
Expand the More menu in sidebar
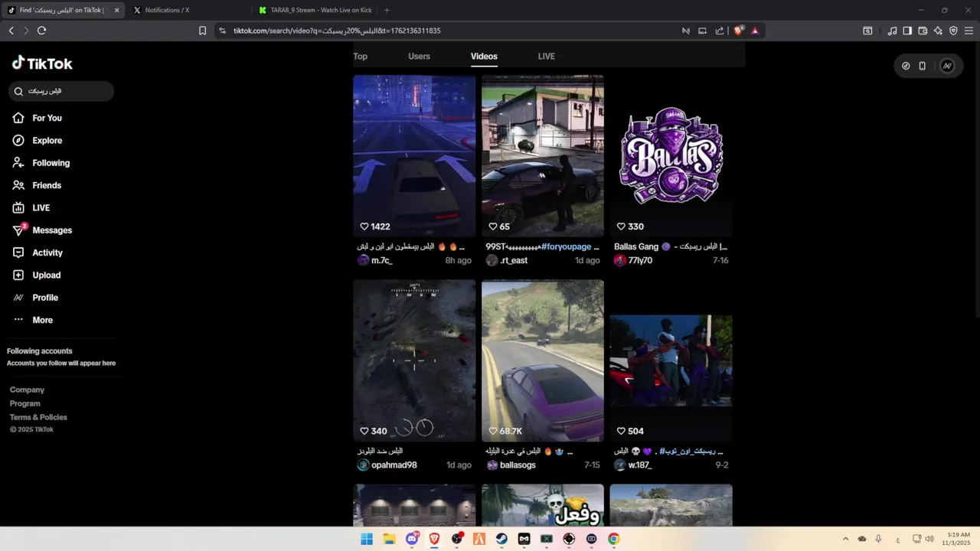tap(32, 320)
